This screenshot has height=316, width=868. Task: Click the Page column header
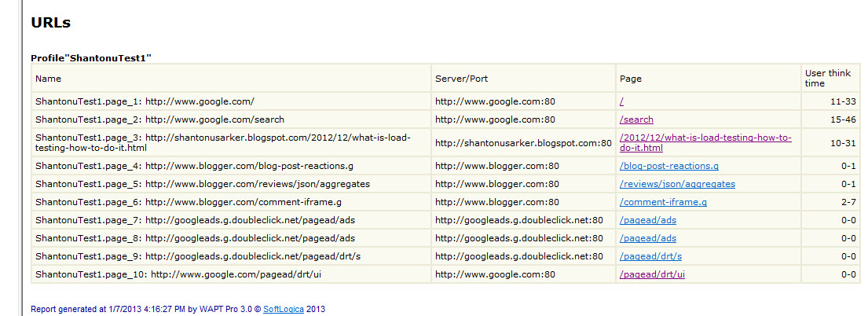[x=631, y=79]
